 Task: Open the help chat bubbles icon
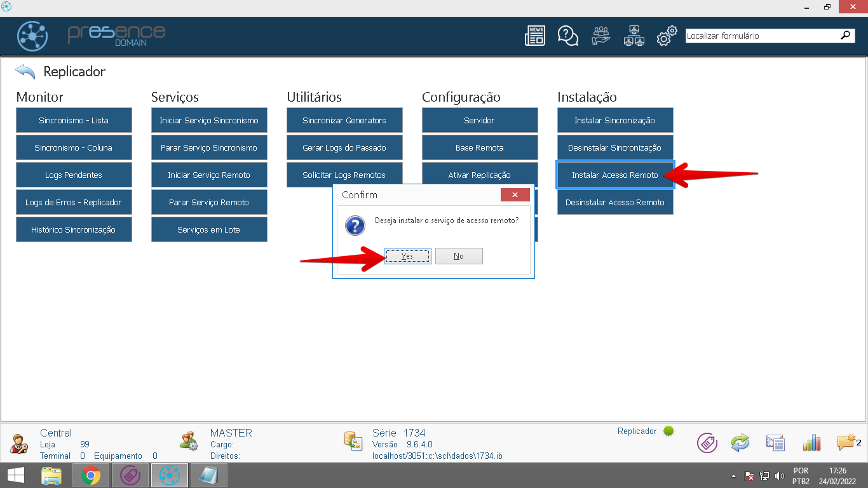[x=567, y=36]
